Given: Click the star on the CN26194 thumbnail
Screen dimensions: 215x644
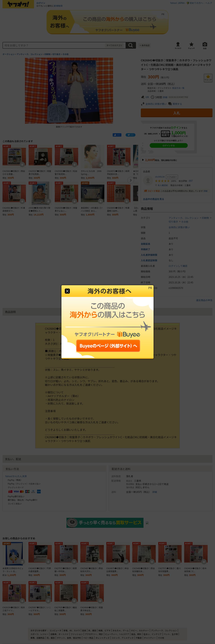Looking at the screenshot, I should coord(22,601).
